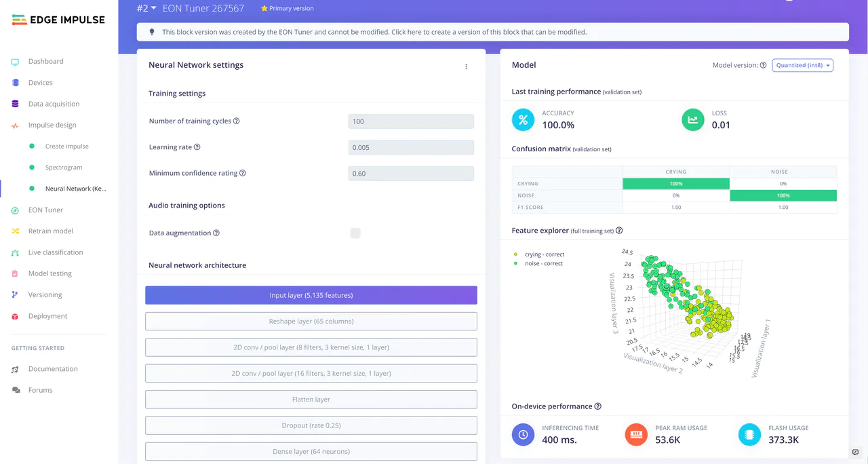Click the Data acquisition database icon

pyautogui.click(x=15, y=104)
